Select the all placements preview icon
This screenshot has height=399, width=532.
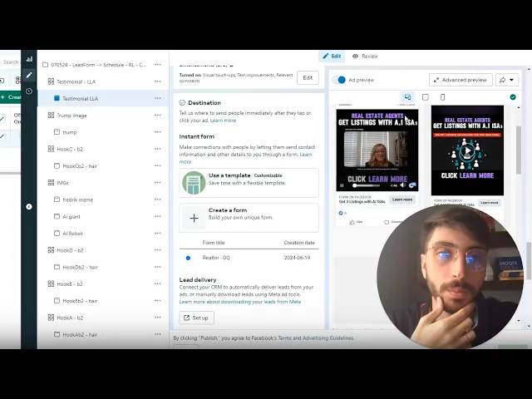point(407,97)
